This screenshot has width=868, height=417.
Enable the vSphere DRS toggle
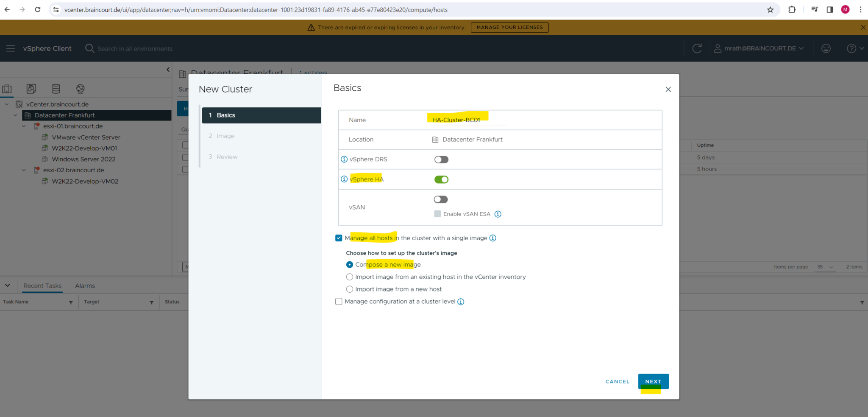[x=441, y=159]
